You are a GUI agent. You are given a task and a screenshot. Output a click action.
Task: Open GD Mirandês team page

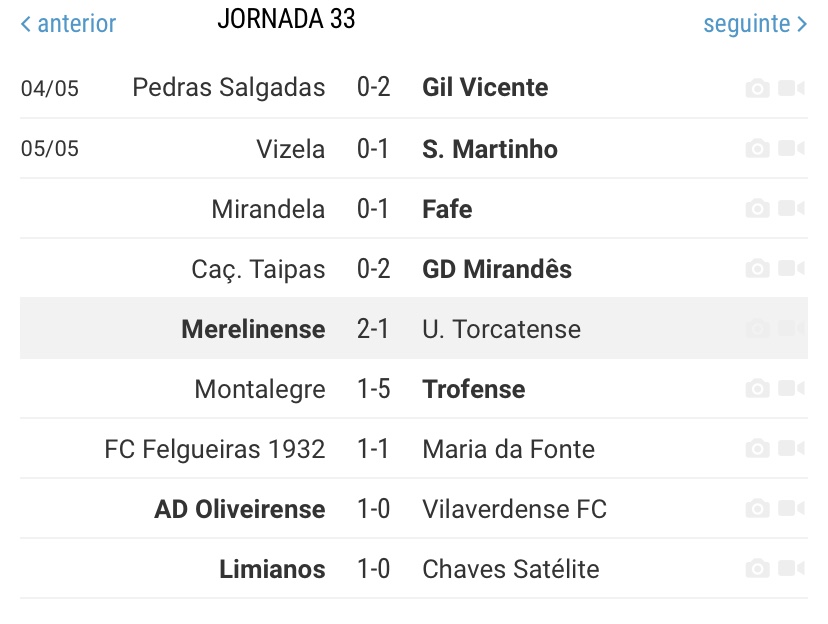(x=497, y=269)
